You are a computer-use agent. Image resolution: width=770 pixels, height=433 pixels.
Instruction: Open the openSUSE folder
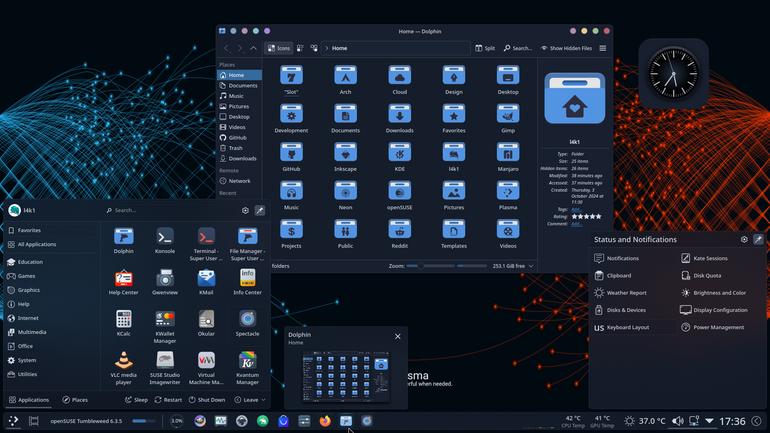[400, 195]
